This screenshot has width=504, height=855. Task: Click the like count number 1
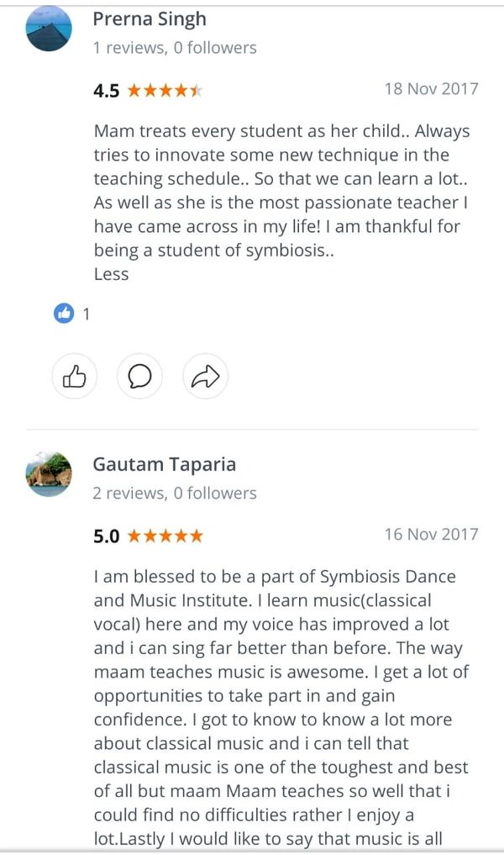pyautogui.click(x=86, y=314)
